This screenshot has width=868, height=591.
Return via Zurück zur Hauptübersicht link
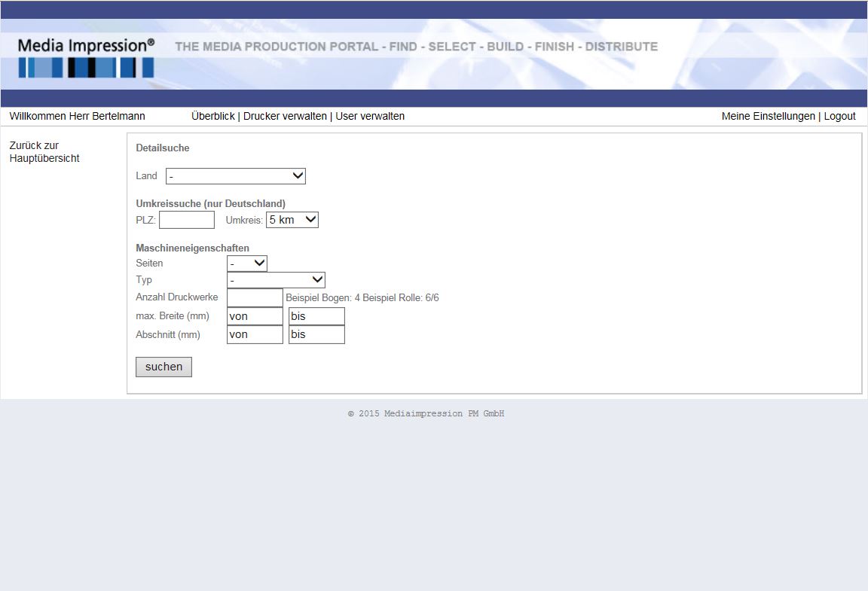point(44,152)
